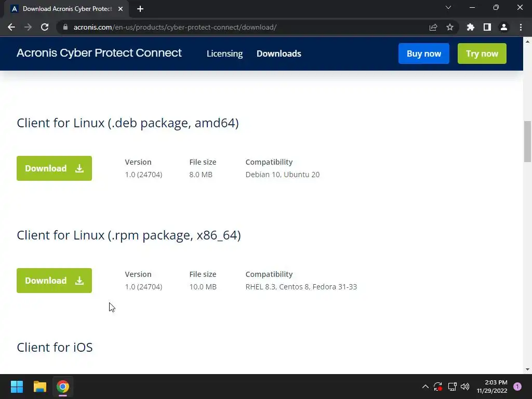Image resolution: width=532 pixels, height=399 pixels.
Task: Select the 10.0 MB file size value
Action: pyautogui.click(x=203, y=287)
